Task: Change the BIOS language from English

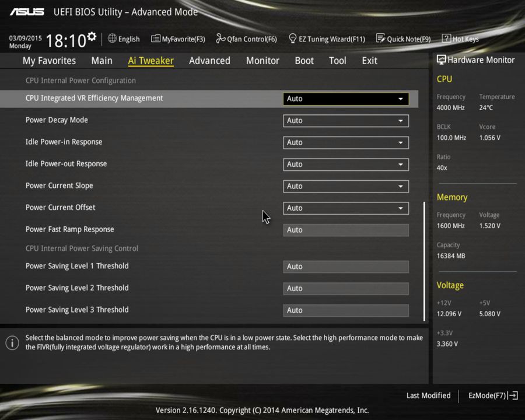Action: click(124, 38)
